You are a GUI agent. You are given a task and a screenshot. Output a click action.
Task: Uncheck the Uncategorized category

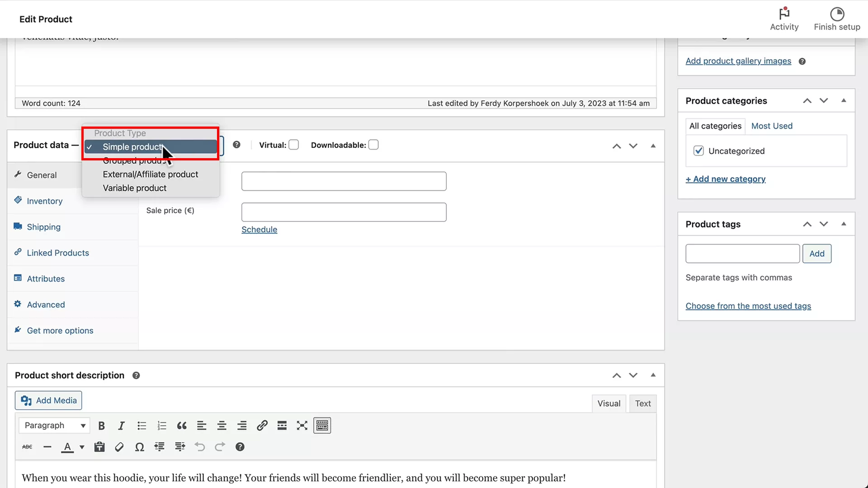(x=698, y=151)
